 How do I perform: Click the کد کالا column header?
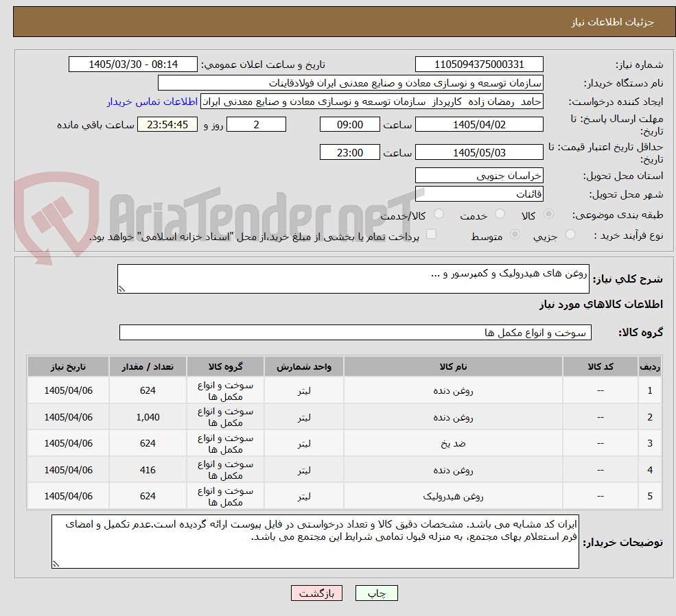(600, 366)
